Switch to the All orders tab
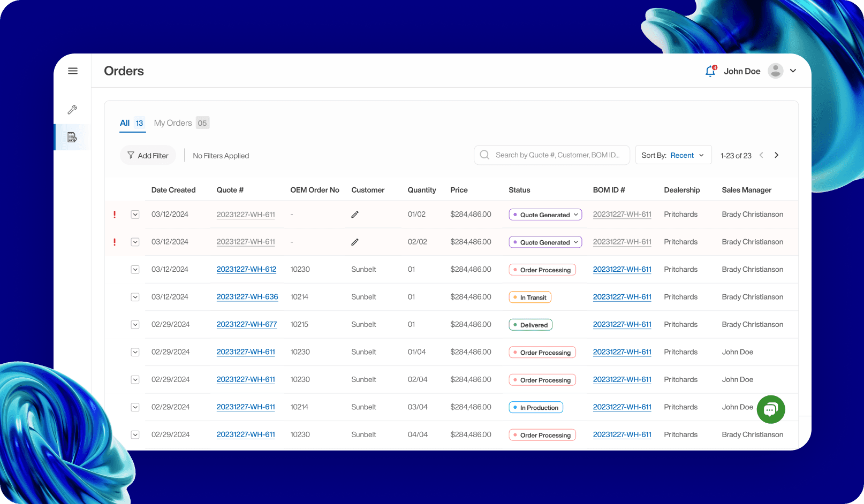Screen dimensions: 864x504 (132, 123)
